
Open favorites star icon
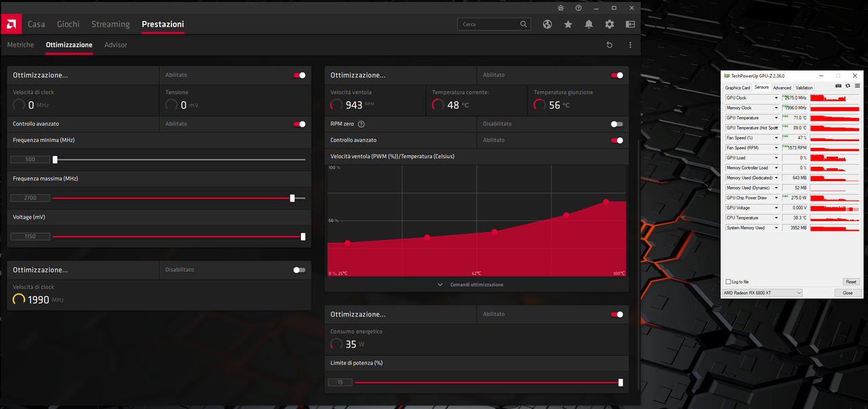(x=568, y=24)
